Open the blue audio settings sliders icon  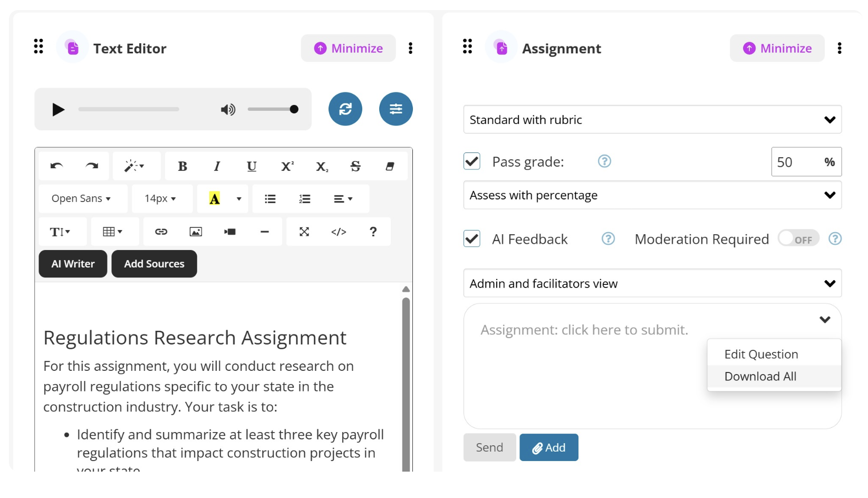pos(396,109)
